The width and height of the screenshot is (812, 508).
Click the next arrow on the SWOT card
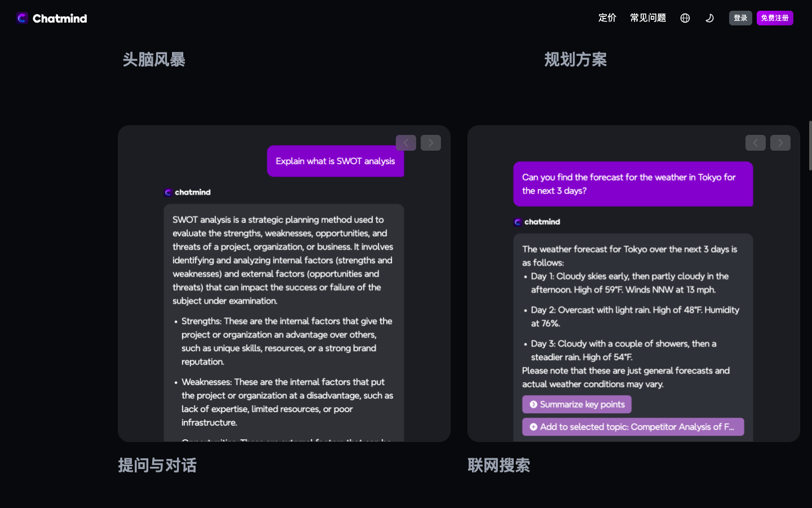point(430,142)
